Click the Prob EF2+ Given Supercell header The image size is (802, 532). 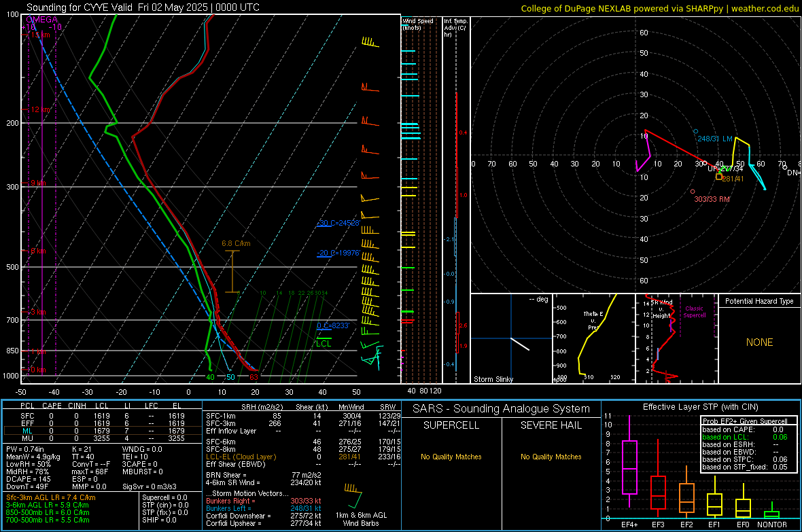(745, 421)
